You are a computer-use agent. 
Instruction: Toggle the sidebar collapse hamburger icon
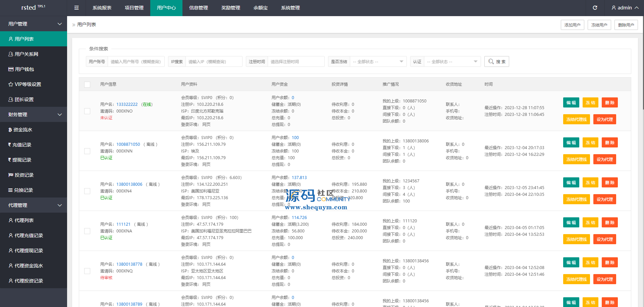[x=76, y=8]
